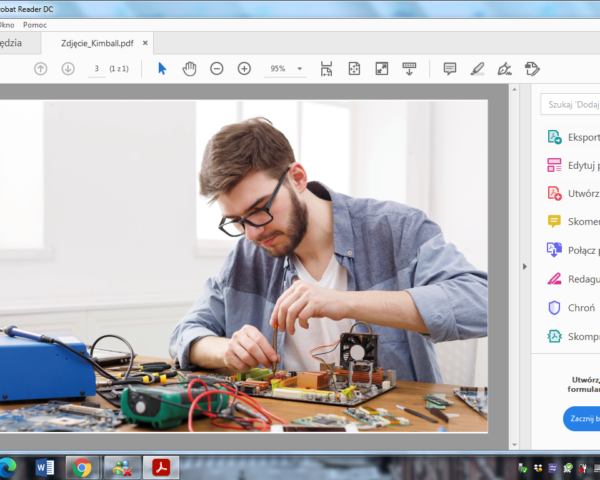Open Google Chrome from taskbar
600x480 pixels.
tap(82, 467)
